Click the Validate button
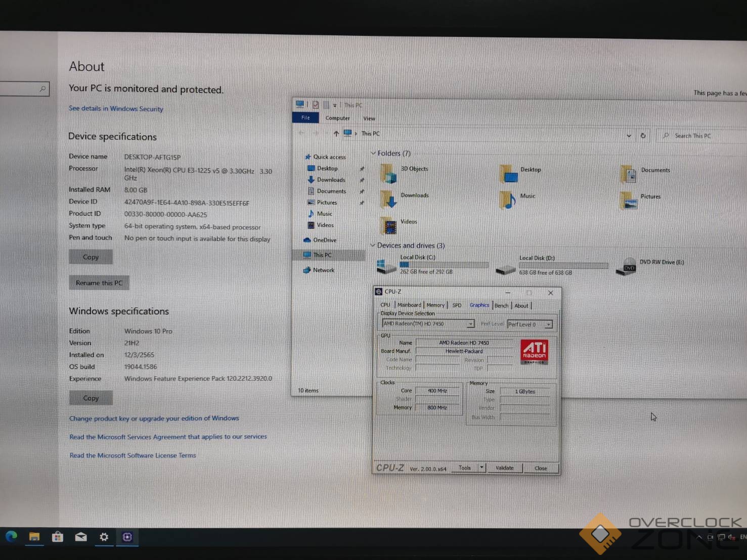 (x=504, y=468)
